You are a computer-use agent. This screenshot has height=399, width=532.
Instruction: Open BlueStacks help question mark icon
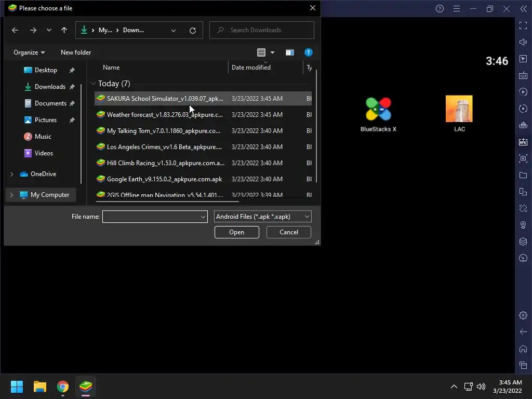(440, 8)
